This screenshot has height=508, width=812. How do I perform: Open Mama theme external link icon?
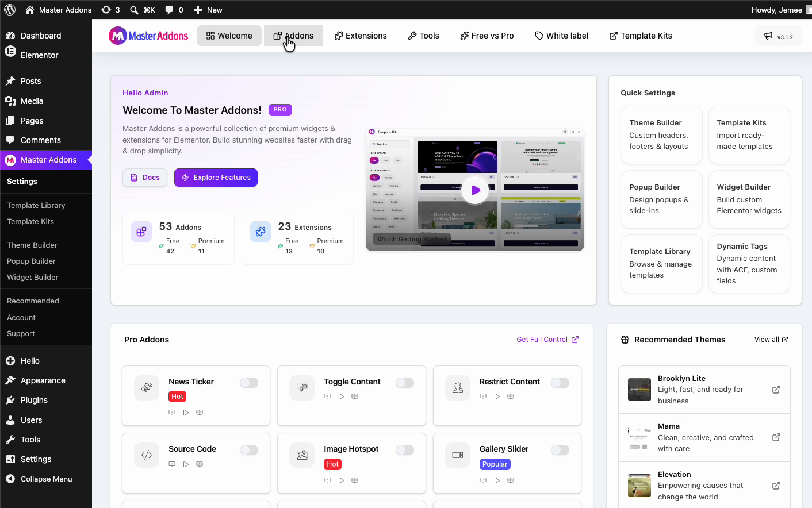coord(776,437)
